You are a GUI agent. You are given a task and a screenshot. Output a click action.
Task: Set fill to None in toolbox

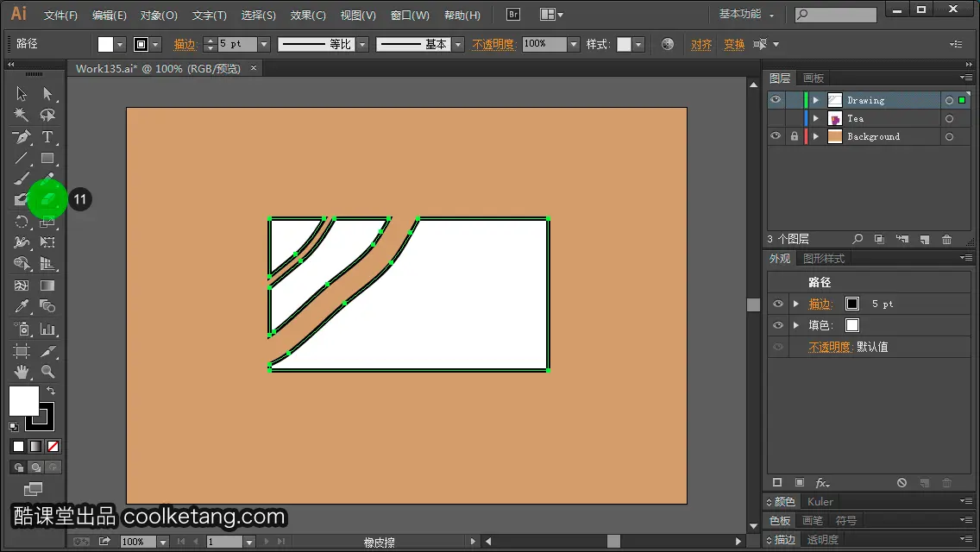click(53, 447)
